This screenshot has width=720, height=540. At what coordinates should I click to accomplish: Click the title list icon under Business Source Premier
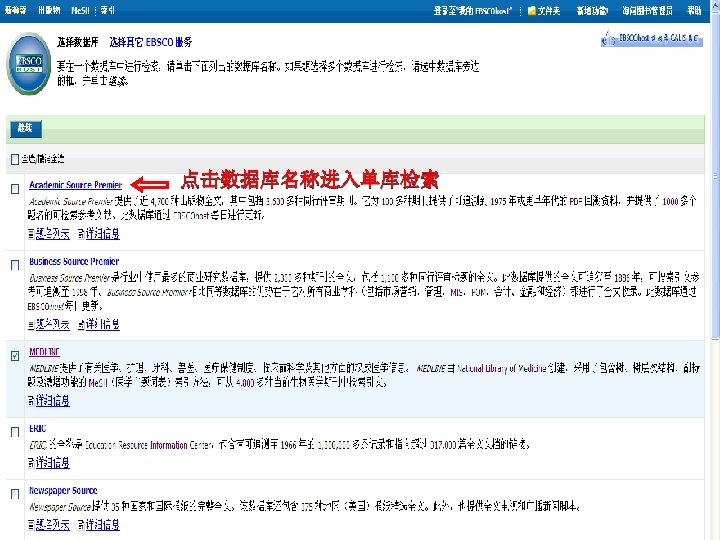point(31,325)
